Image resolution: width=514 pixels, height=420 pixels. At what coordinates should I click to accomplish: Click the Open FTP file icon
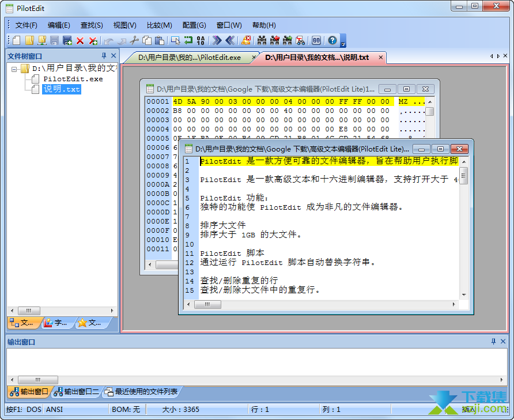pos(42,40)
